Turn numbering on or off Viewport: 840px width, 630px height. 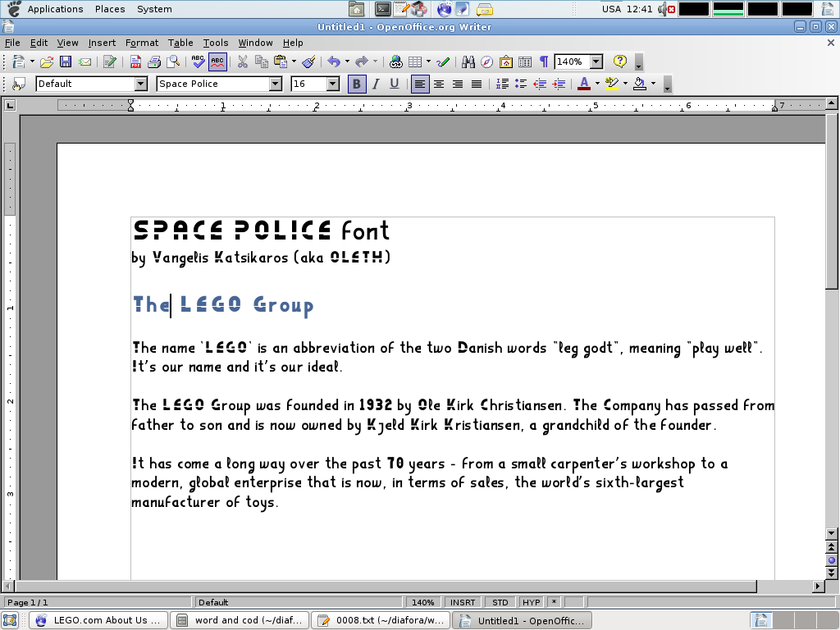point(502,84)
